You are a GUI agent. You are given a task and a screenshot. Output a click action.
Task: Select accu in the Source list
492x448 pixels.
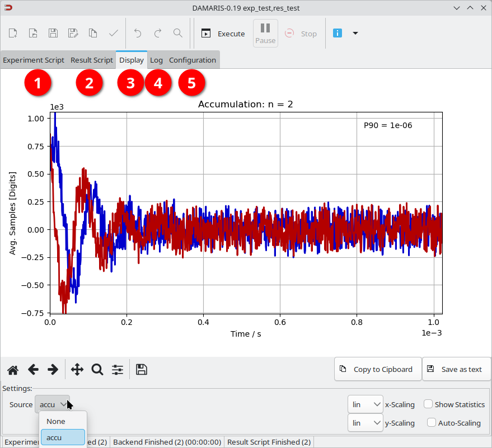pyautogui.click(x=63, y=437)
